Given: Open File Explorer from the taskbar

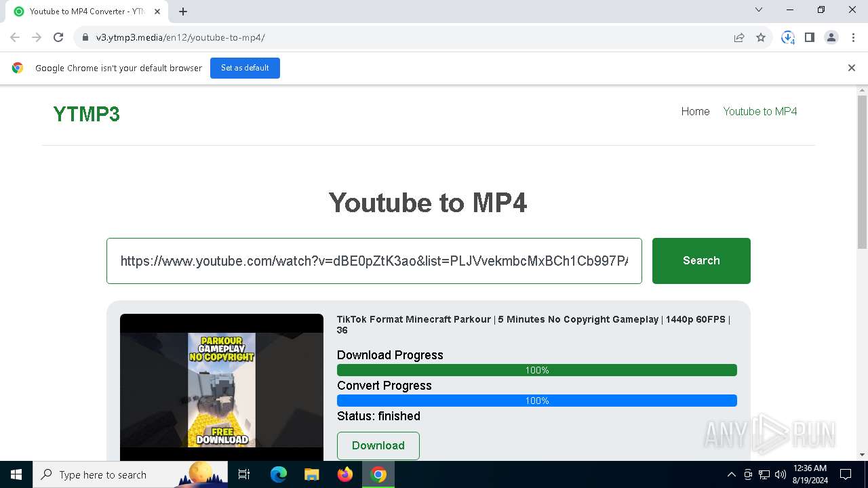Looking at the screenshot, I should [311, 474].
